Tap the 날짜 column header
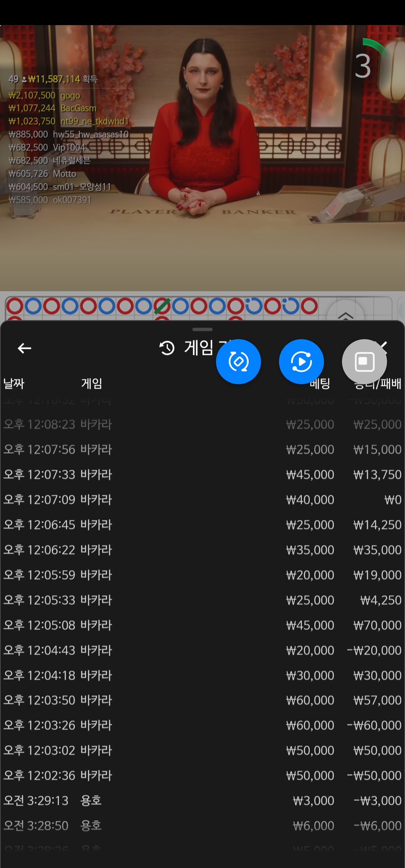 (14, 383)
